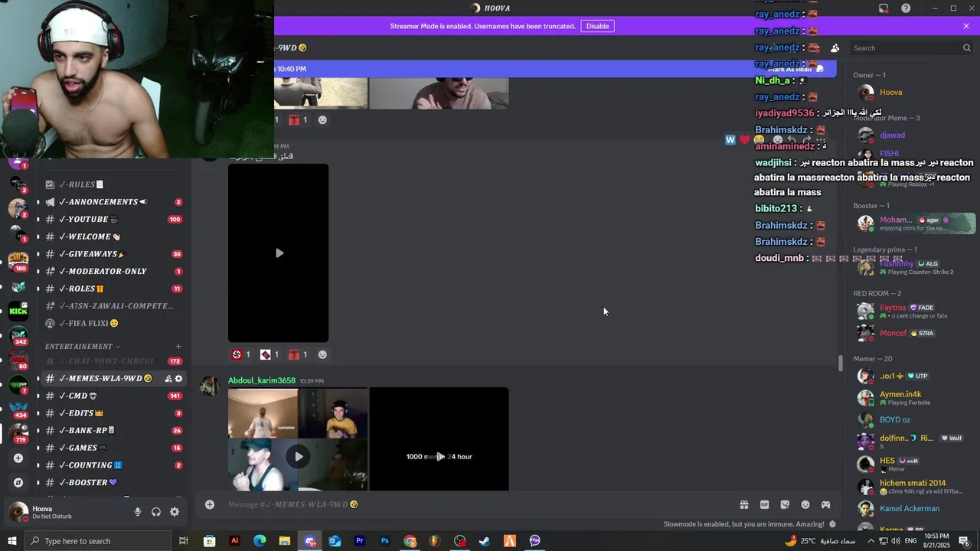Open KICK server in server list
Image resolution: width=980 pixels, height=551 pixels.
click(x=18, y=311)
